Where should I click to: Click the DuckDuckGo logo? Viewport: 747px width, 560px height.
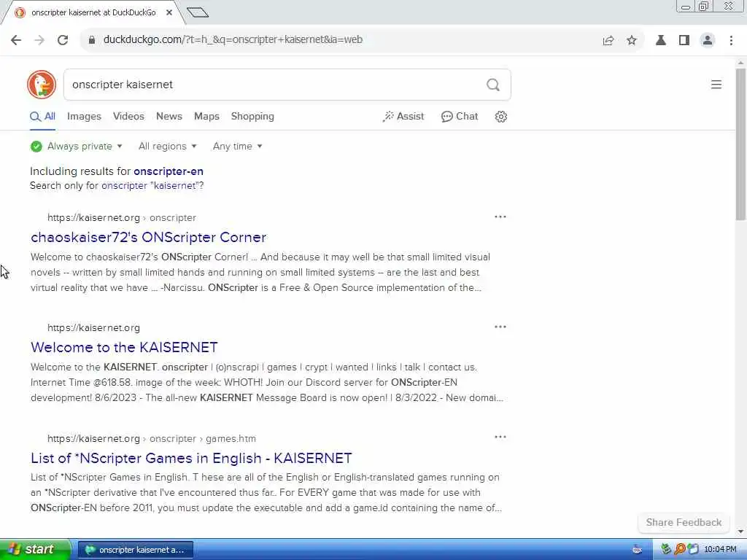(x=42, y=85)
